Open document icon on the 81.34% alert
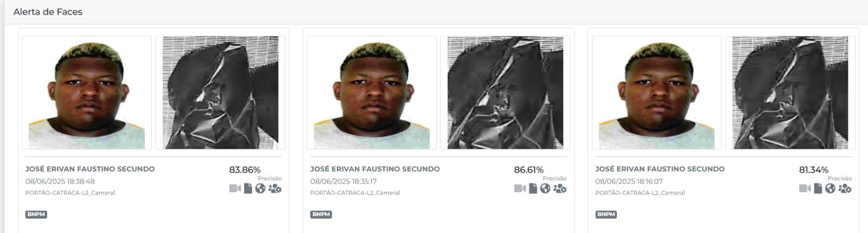The width and height of the screenshot is (868, 233). (818, 188)
